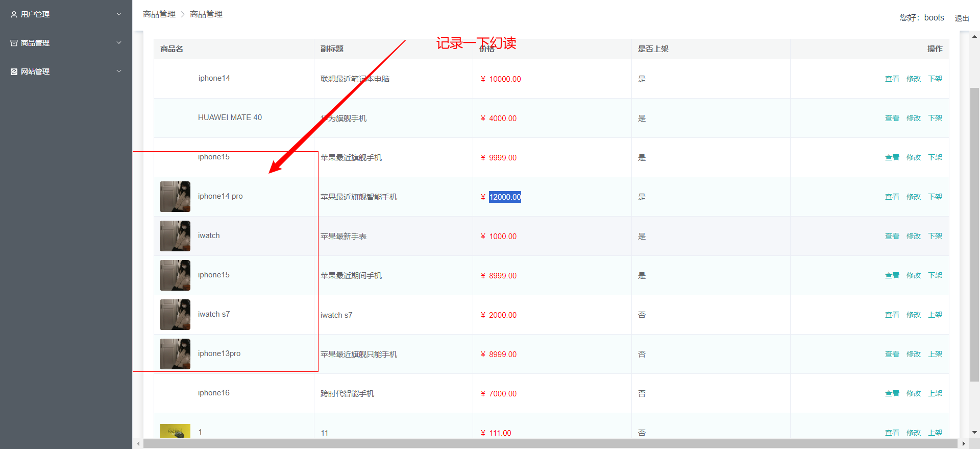The height and width of the screenshot is (449, 980).
Task: Open the iphone14 pro product thumbnail
Action: point(175,197)
